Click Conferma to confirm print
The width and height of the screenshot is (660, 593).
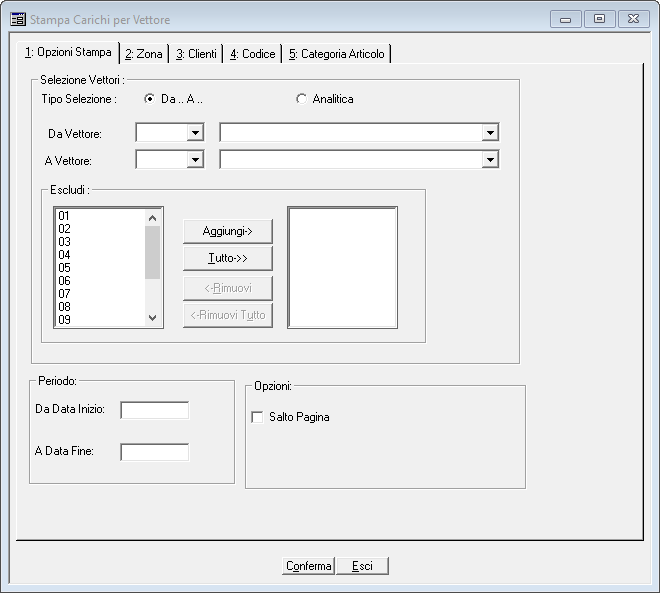[x=308, y=566]
